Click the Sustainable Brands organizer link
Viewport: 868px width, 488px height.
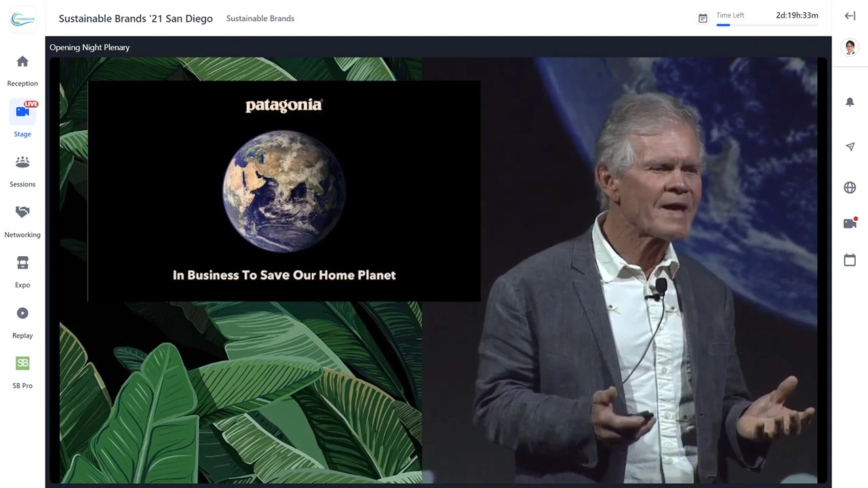tap(260, 18)
